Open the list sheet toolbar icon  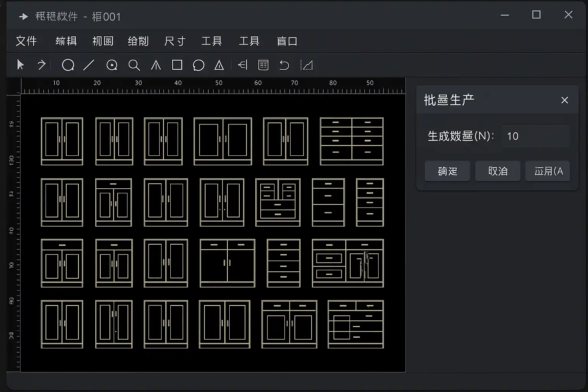coord(263,65)
